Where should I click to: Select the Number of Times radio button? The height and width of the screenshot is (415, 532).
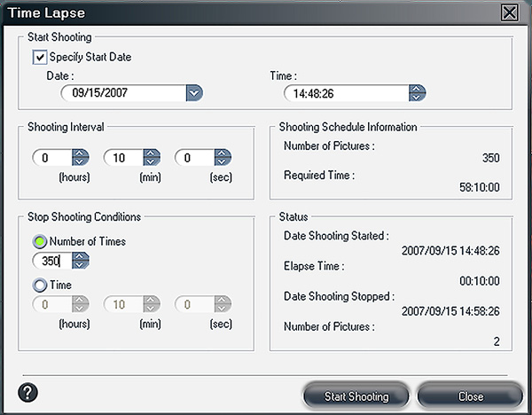pos(39,241)
